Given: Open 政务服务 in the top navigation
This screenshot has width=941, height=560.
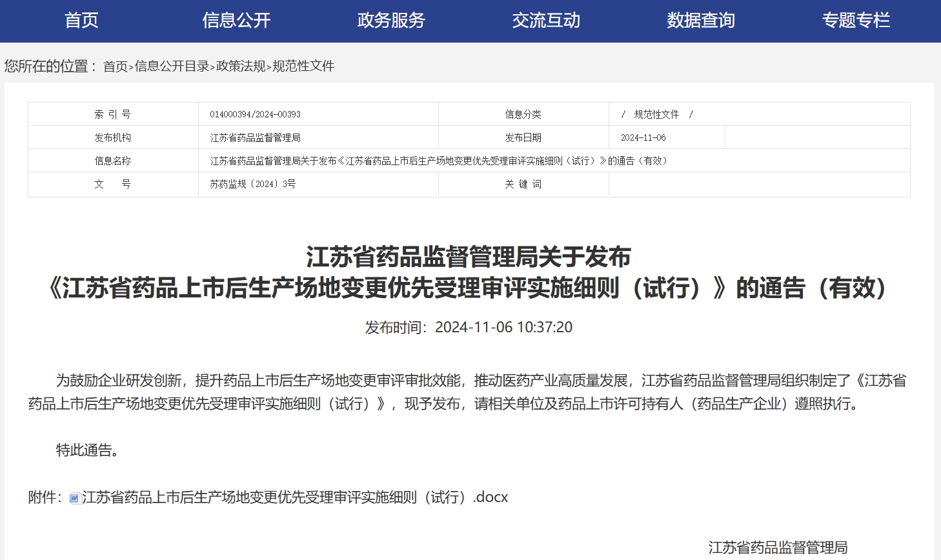Looking at the screenshot, I should (391, 21).
